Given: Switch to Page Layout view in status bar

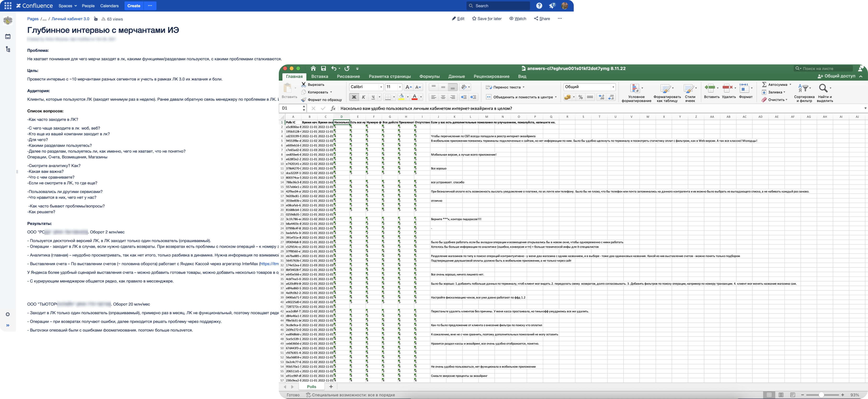Looking at the screenshot, I should tap(781, 395).
